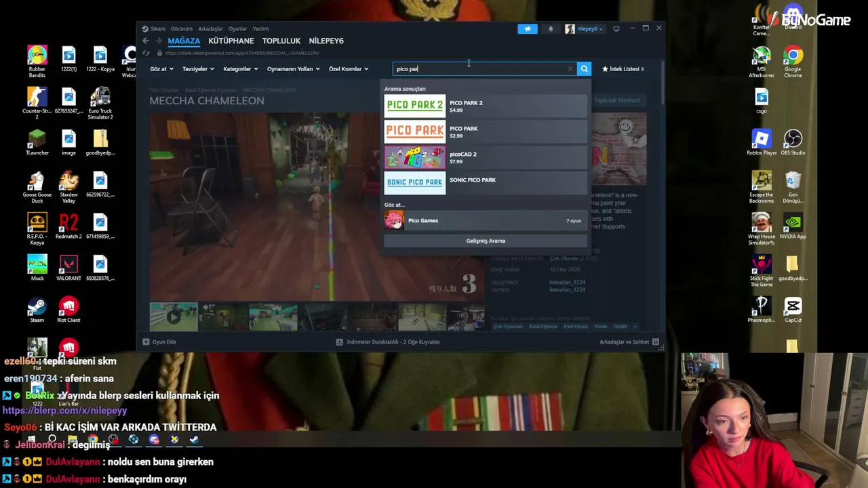Select the CapCut desktop icon

click(x=793, y=310)
